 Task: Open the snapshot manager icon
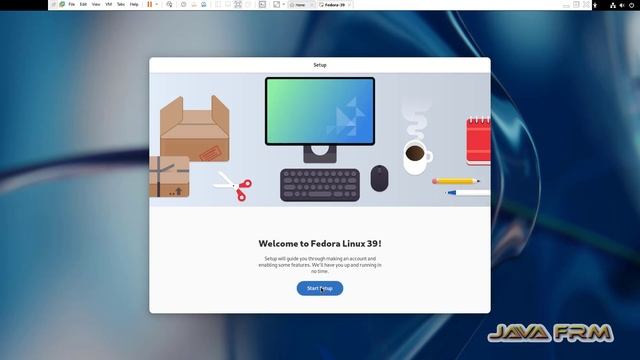pos(204,4)
